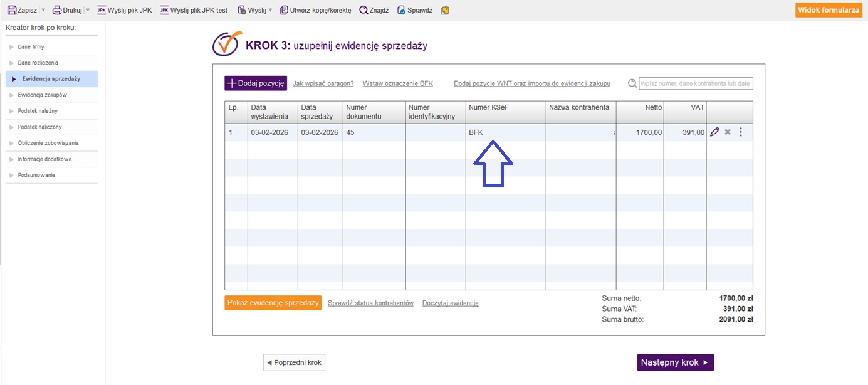The image size is (868, 385).
Task: Click Wyślij plik JPK toolbar button
Action: pyautogui.click(x=125, y=10)
